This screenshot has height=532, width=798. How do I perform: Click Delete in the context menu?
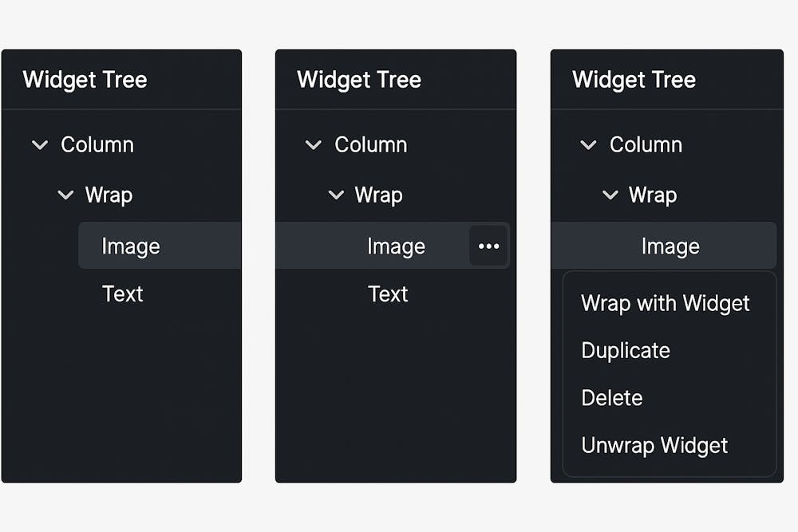click(x=612, y=397)
